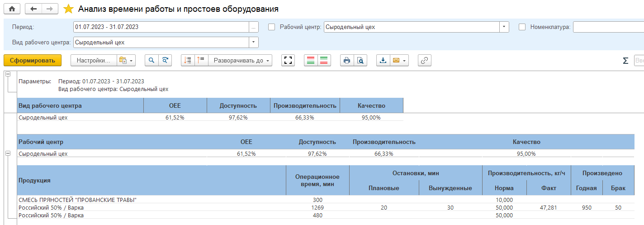The height and width of the screenshot is (225, 644).
Task: Click the find next icon
Action: pos(165,60)
